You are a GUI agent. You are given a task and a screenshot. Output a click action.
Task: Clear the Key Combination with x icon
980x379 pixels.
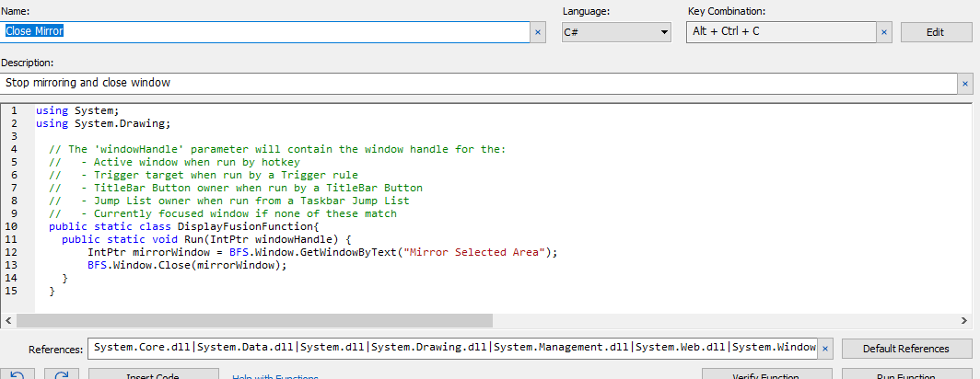click(x=884, y=32)
